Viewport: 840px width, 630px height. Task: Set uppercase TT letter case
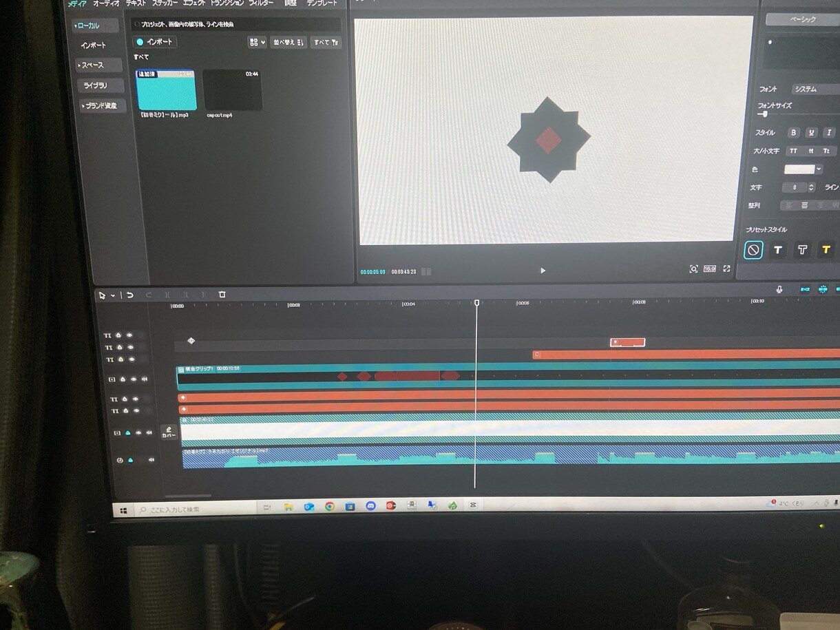click(x=793, y=151)
